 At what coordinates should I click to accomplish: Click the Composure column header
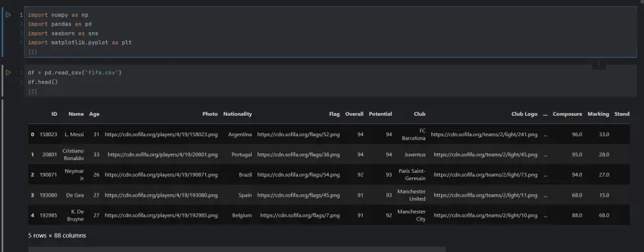[567, 114]
